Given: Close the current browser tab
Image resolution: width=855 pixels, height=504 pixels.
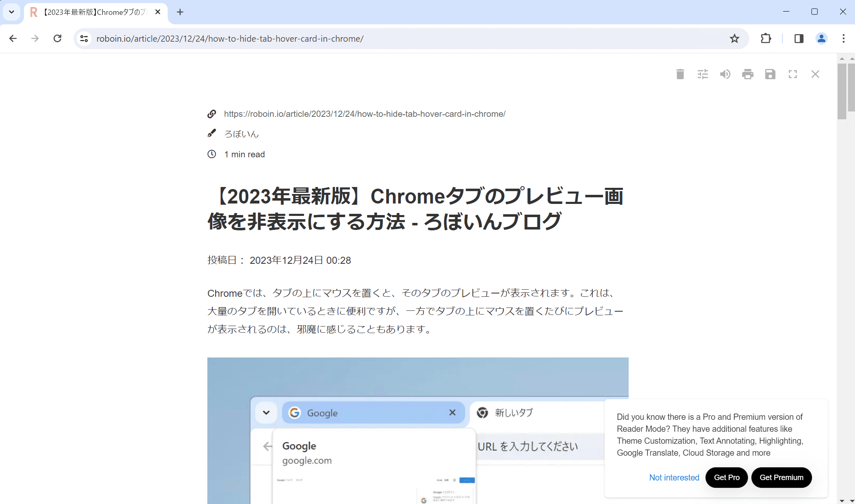Looking at the screenshot, I should [x=158, y=12].
